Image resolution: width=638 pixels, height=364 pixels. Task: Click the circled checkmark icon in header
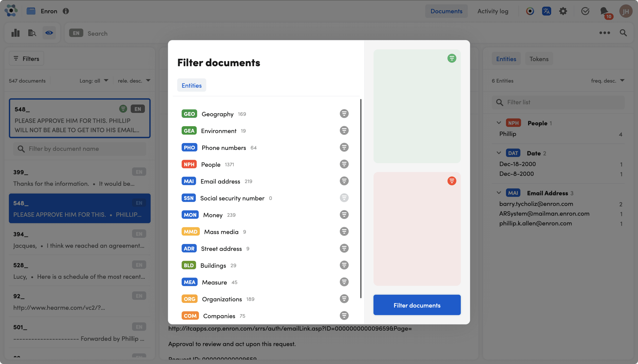coord(585,11)
